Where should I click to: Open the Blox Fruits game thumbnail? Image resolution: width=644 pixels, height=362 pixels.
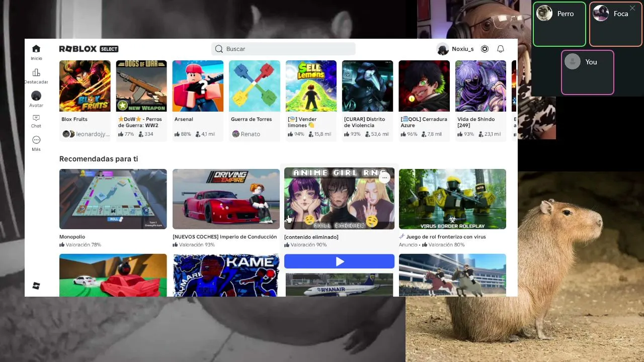(85, 86)
